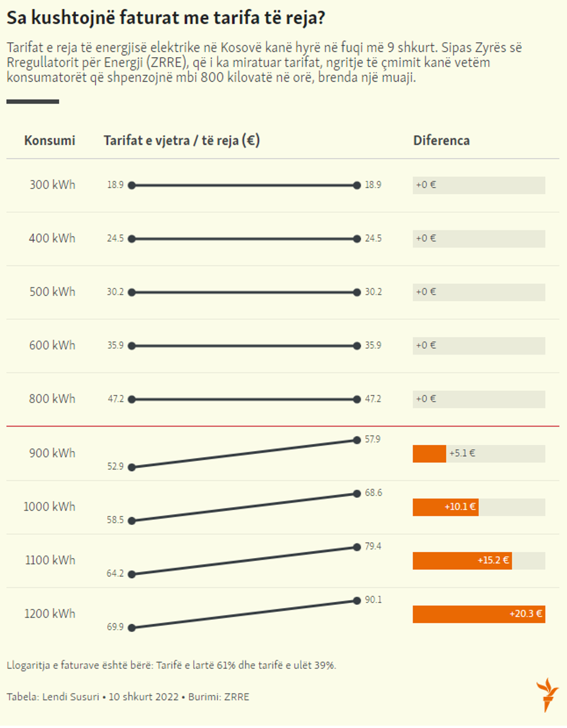567x728 pixels.
Task: Click the 90.1 new tariff endpoint dot
Action: click(357, 601)
